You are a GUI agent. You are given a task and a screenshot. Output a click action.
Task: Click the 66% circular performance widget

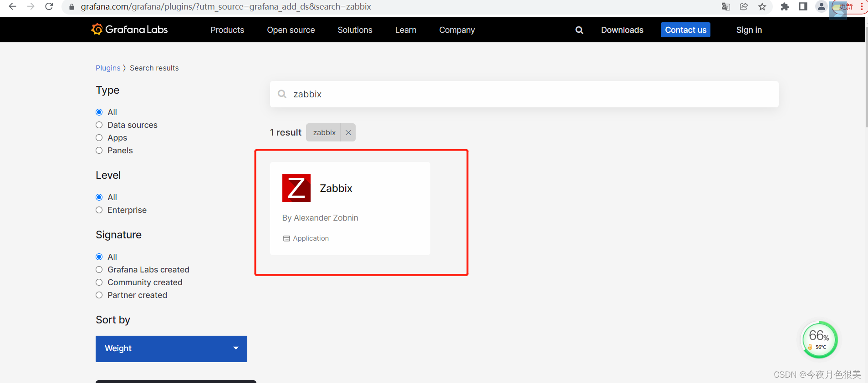(819, 340)
